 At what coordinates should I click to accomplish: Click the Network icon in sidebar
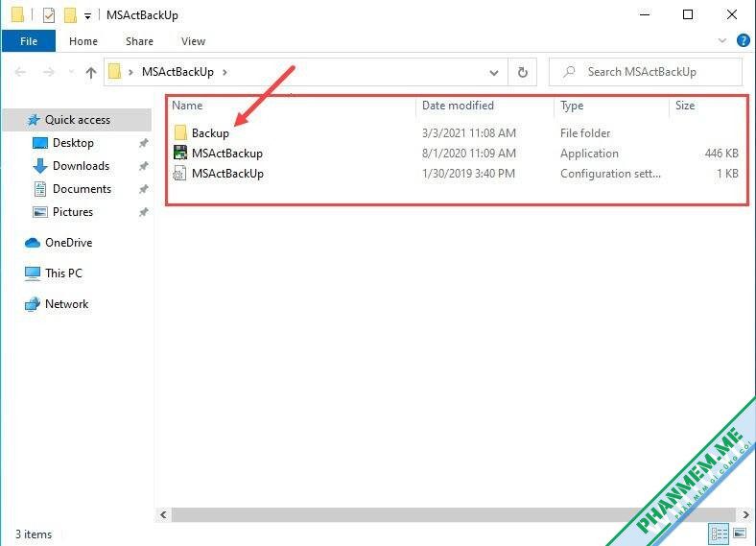click(x=33, y=304)
